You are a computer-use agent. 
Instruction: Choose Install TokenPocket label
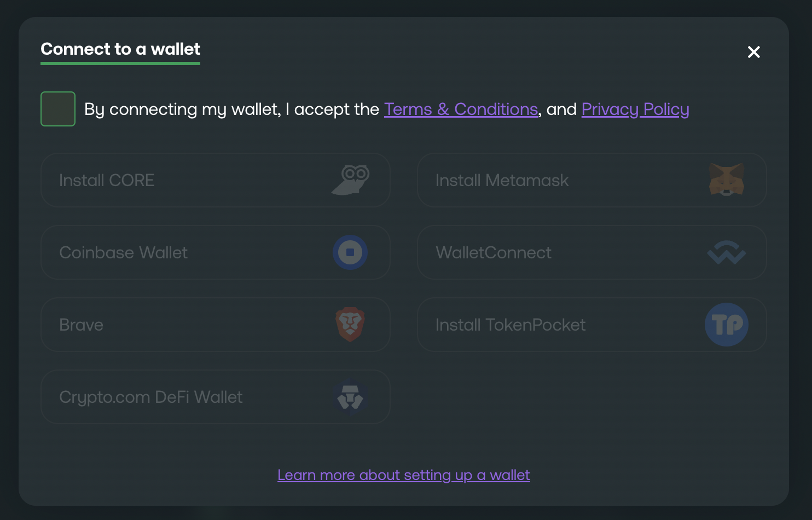[510, 325]
